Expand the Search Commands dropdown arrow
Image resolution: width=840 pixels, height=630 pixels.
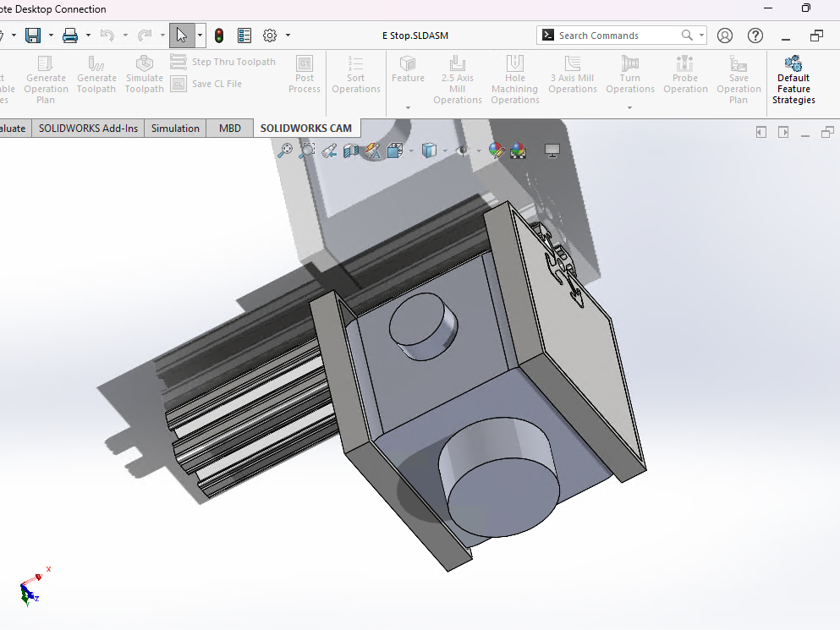point(702,36)
